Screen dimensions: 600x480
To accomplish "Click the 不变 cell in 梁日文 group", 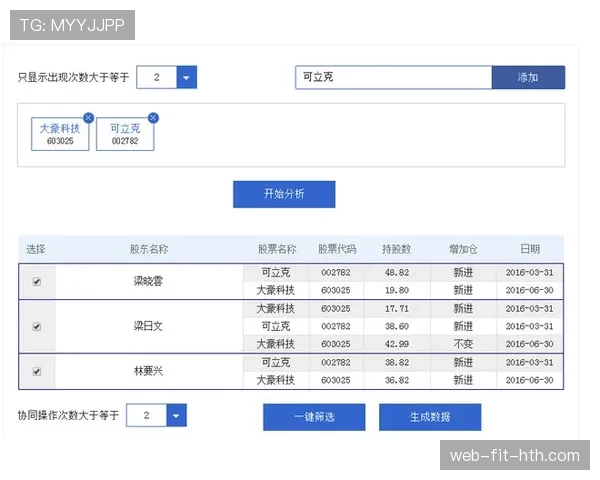I will [463, 344].
